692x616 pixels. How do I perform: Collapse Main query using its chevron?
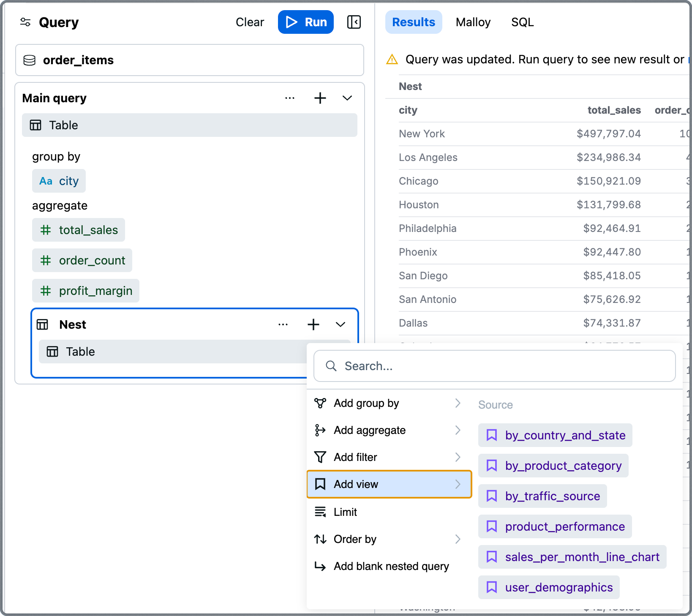pos(347,98)
